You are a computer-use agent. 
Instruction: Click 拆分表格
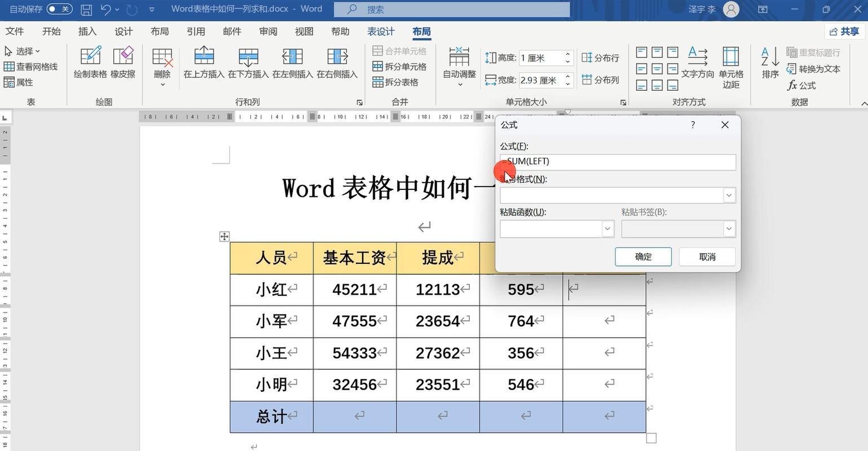tap(395, 82)
